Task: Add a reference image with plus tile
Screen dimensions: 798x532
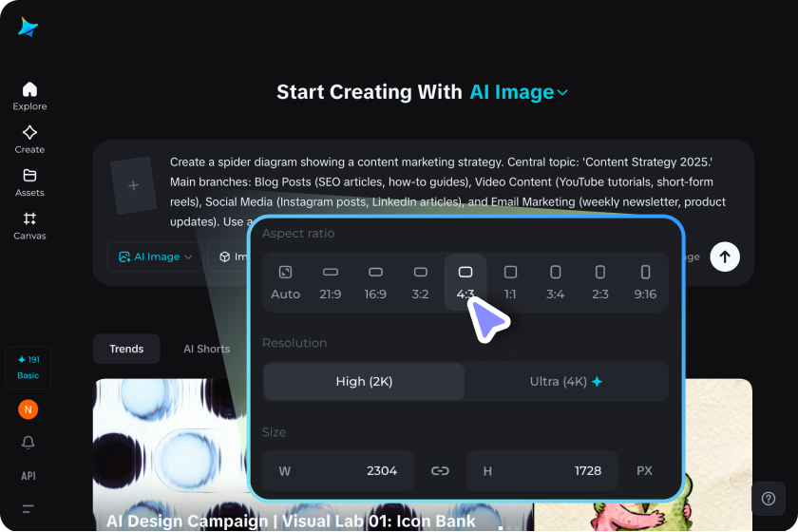Action: 133,185
